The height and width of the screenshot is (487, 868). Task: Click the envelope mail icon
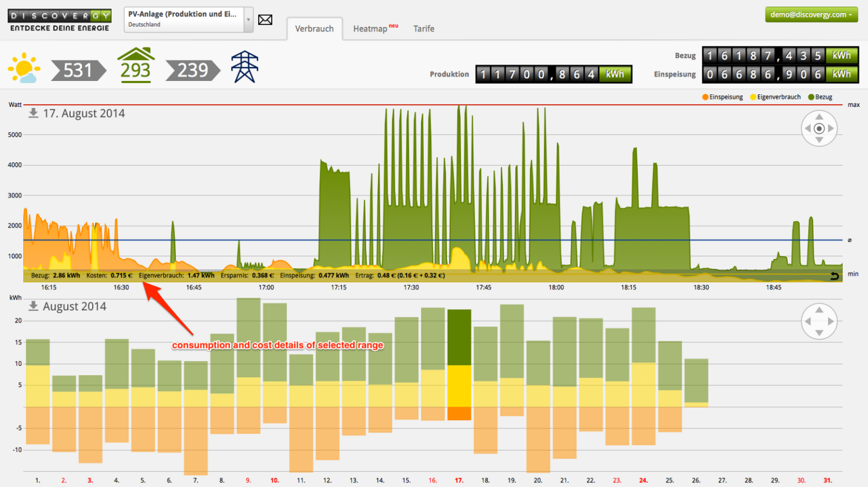pyautogui.click(x=265, y=20)
